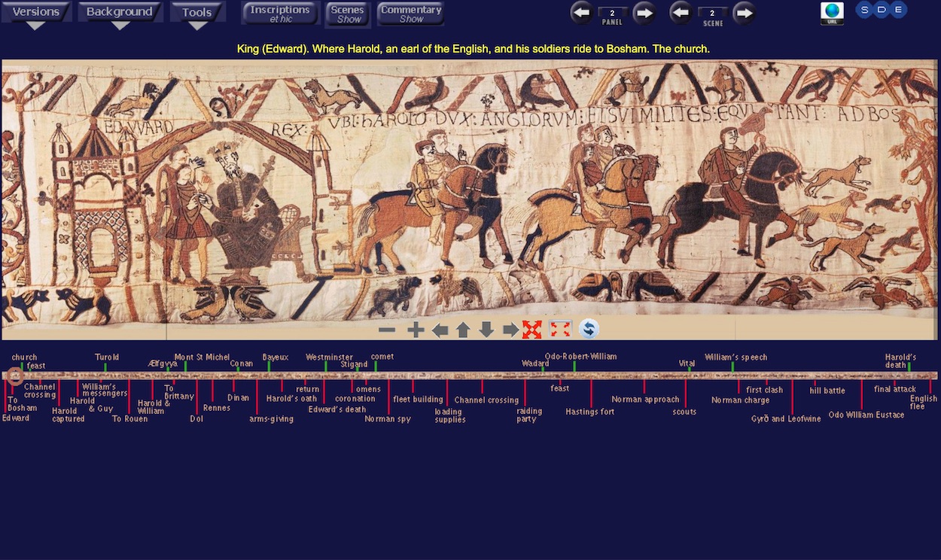Image resolution: width=941 pixels, height=560 pixels.
Task: Select the Harold's oath scene link
Action: click(x=291, y=399)
